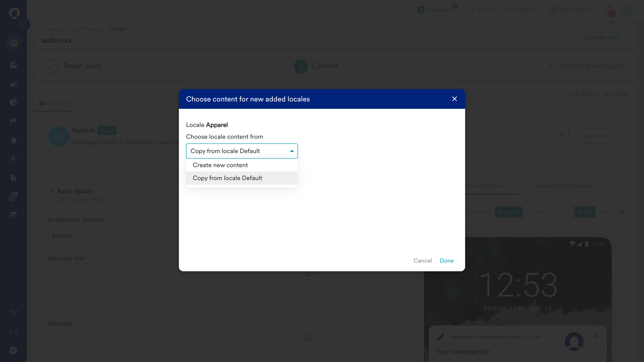Image resolution: width=644 pixels, height=362 pixels.
Task: Confirm with the Done button
Action: (x=447, y=261)
